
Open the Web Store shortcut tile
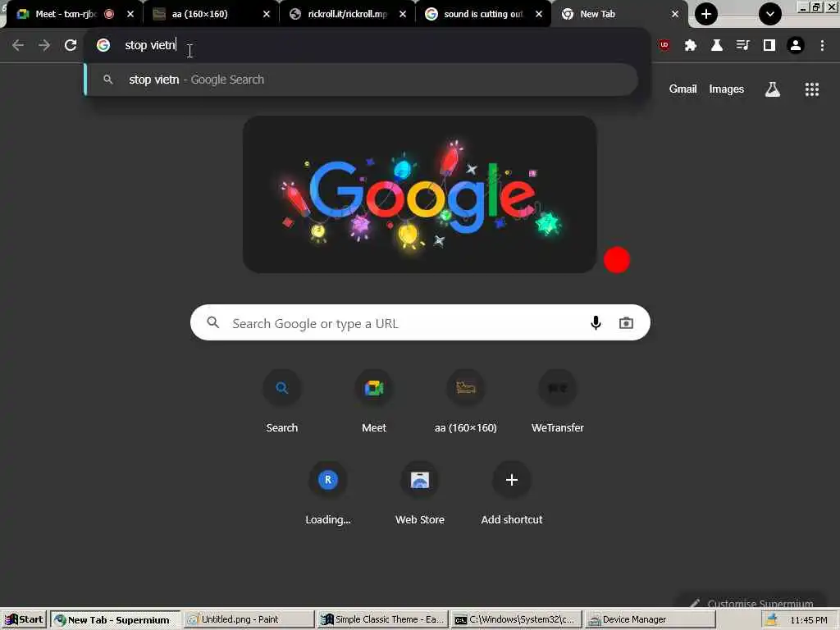[419, 493]
